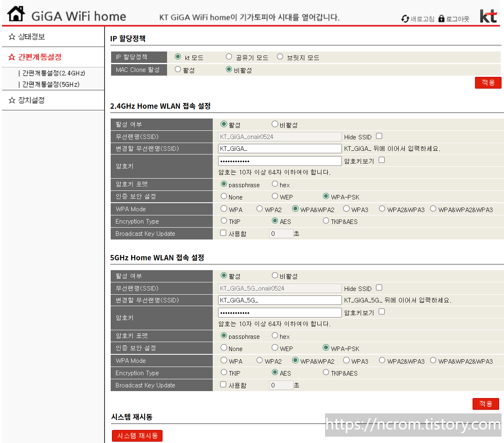
Task: Click the 2.4GHz password field
Action: [280, 161]
